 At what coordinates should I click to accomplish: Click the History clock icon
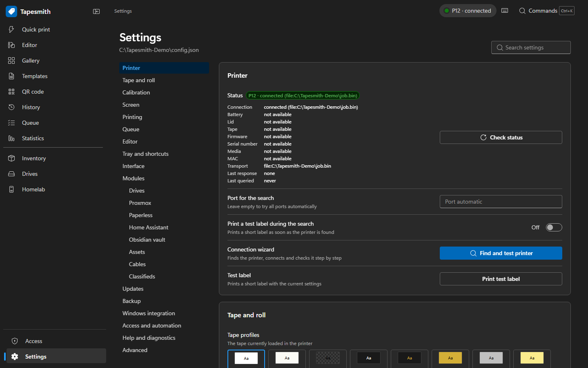[x=11, y=107]
